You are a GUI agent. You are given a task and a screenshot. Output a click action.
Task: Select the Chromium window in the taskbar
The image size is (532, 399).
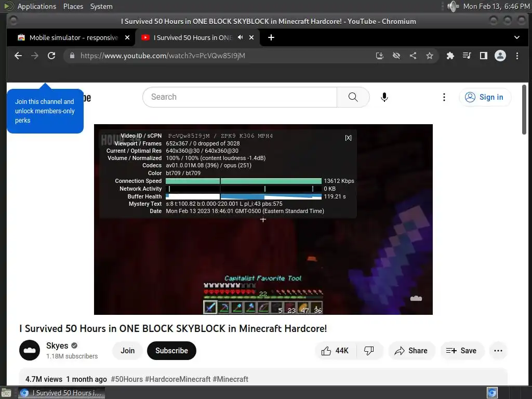tap(61, 393)
